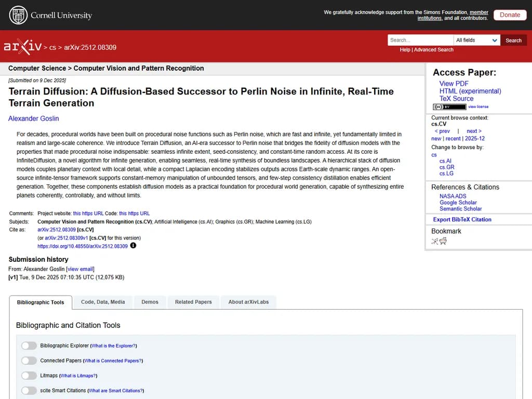532x399 pixels.
Task: Click the Cornell University logo
Action: [x=50, y=15]
